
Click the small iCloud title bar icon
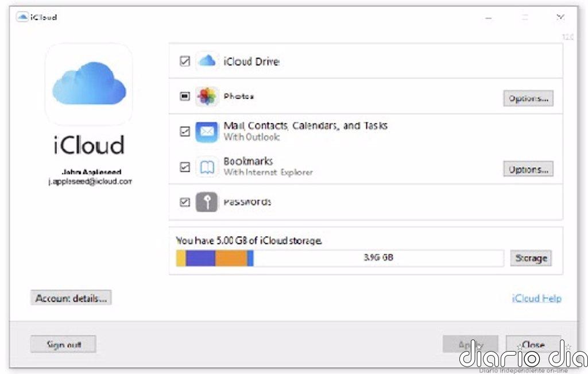tap(22, 17)
